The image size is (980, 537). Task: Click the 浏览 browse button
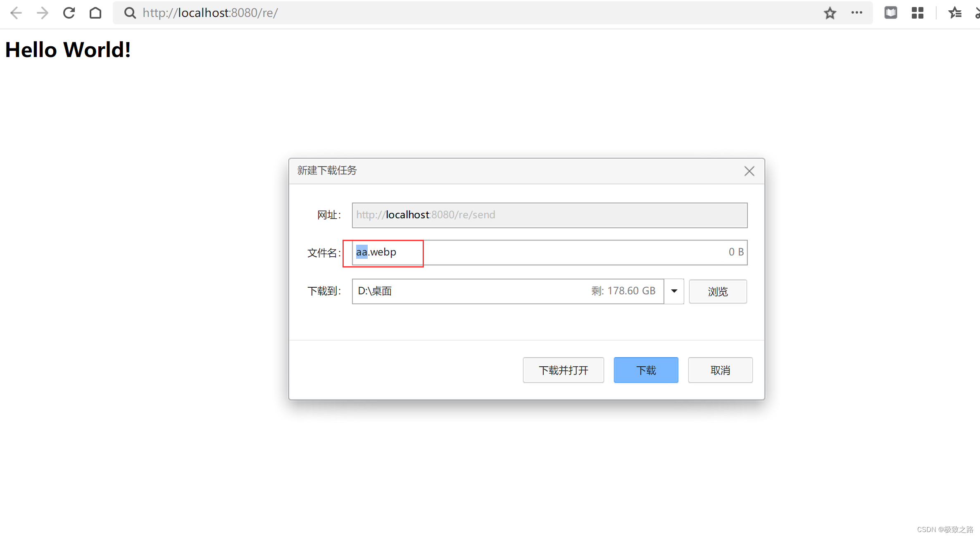[x=718, y=291]
